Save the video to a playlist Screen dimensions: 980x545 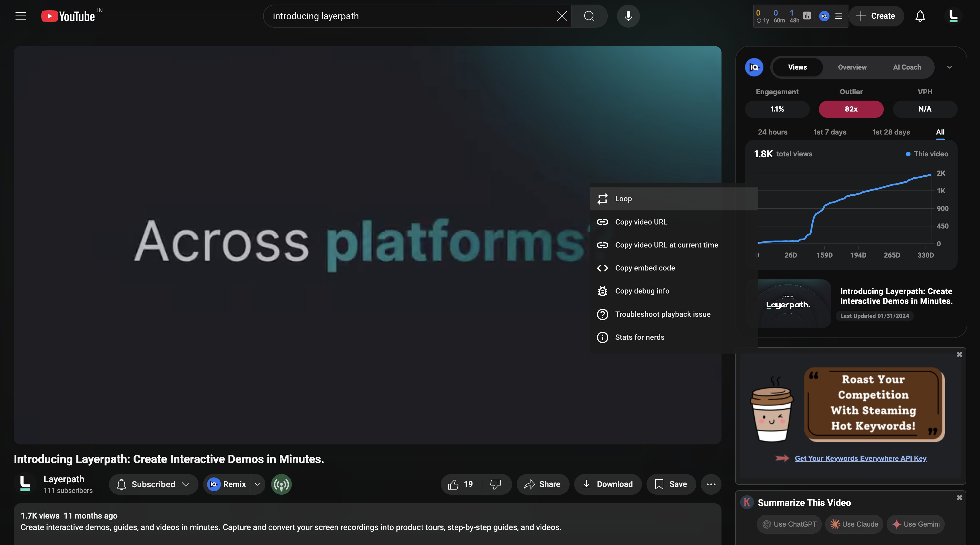(671, 484)
